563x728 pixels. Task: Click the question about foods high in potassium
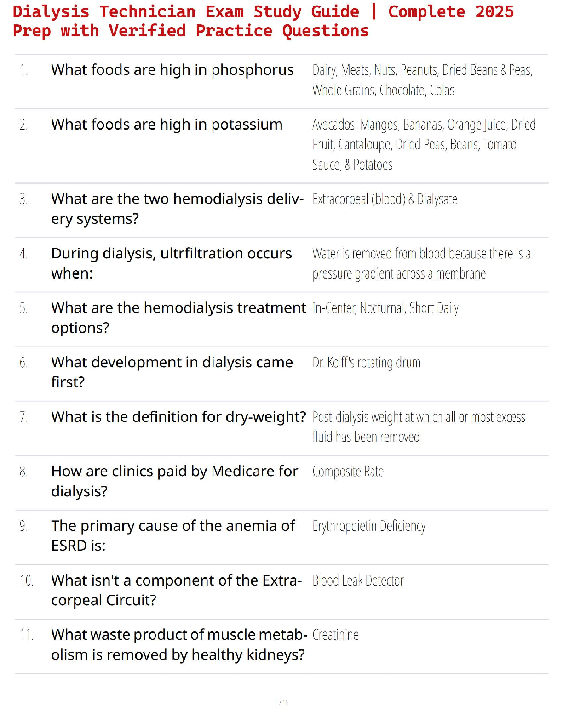pos(167,125)
